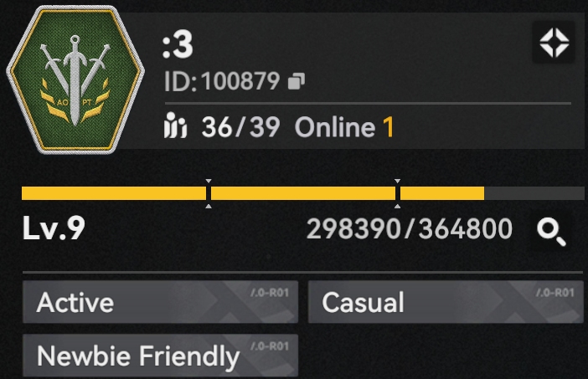Select the Newbie Friendly tag
The width and height of the screenshot is (588, 379).
[161, 356]
